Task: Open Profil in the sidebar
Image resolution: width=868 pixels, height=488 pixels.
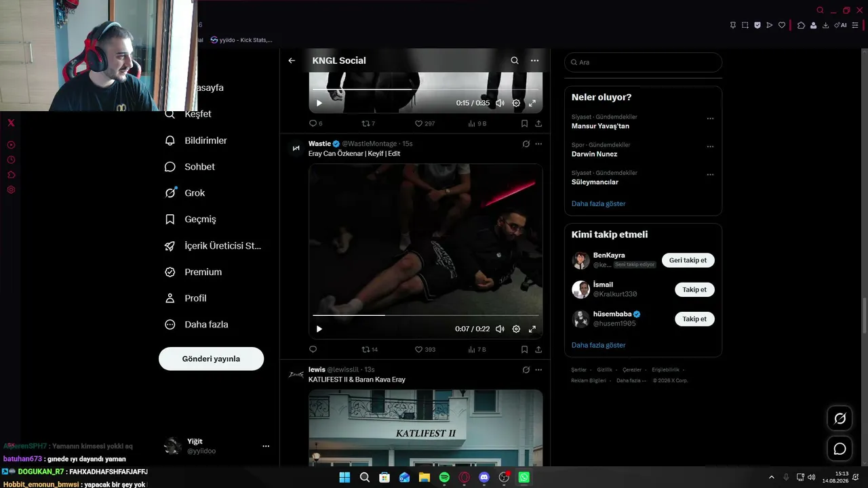Action: (186, 298)
